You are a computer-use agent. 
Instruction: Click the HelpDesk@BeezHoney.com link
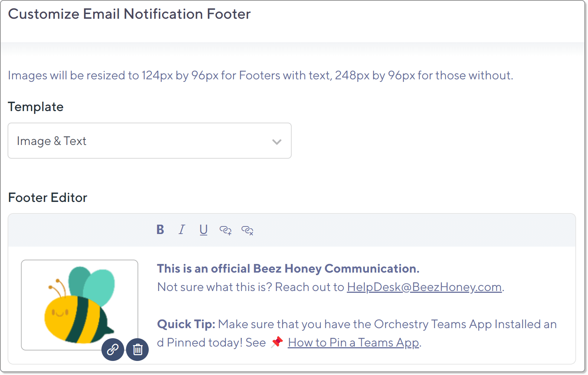[424, 287]
